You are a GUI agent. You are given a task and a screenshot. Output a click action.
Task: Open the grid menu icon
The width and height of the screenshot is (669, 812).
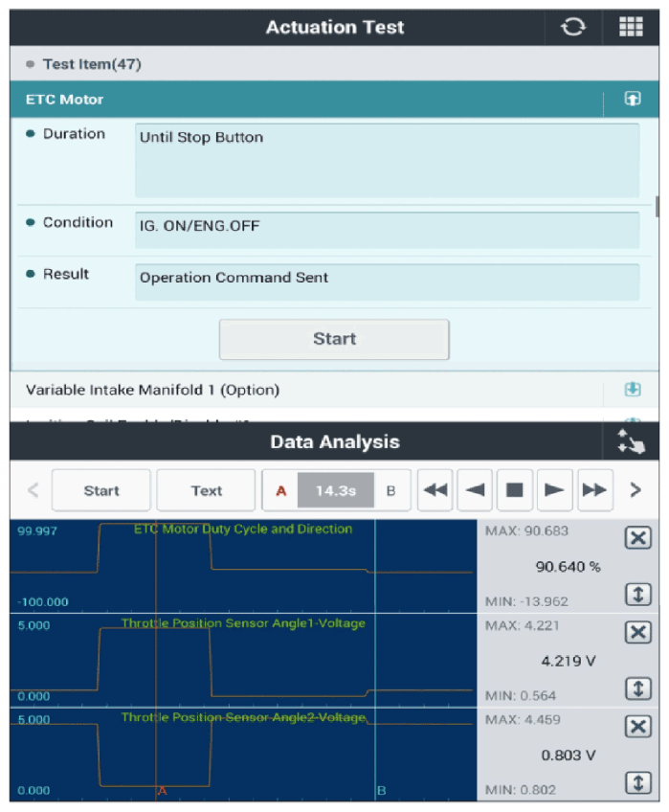pos(631,27)
